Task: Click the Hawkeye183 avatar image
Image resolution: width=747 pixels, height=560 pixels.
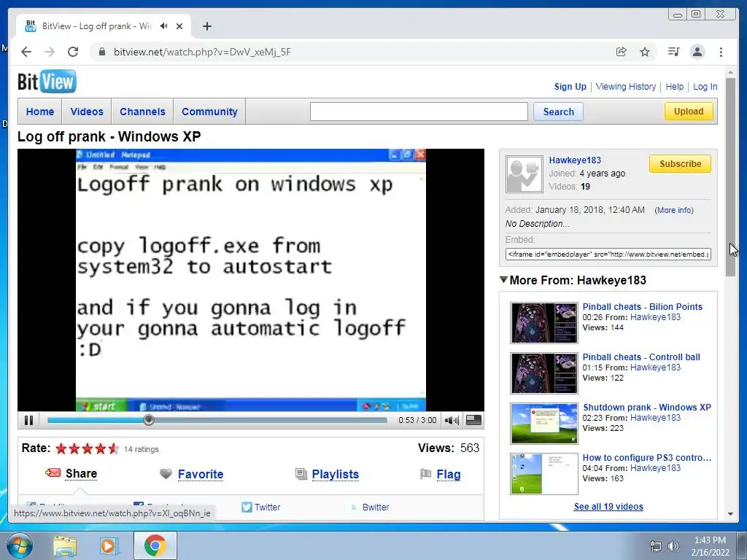Action: (x=524, y=174)
